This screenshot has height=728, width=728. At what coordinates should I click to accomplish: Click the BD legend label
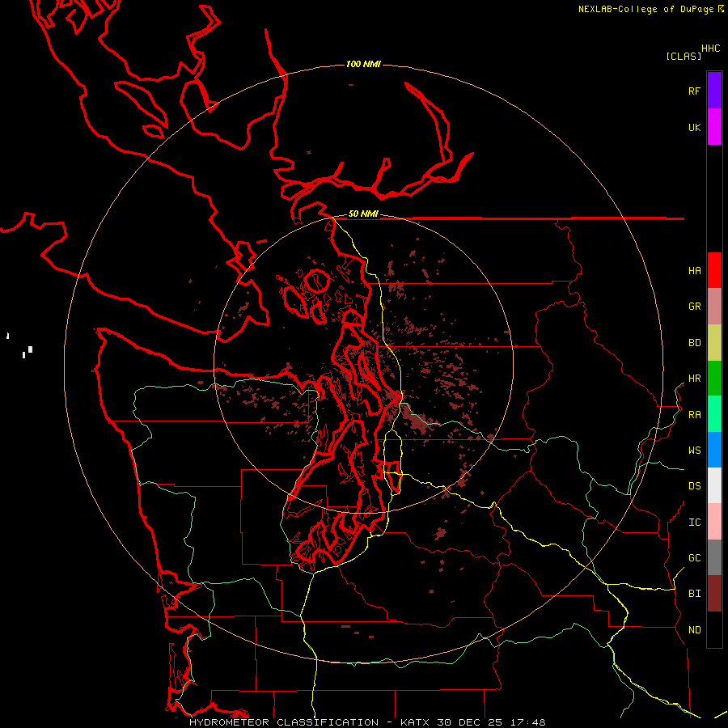pos(694,343)
